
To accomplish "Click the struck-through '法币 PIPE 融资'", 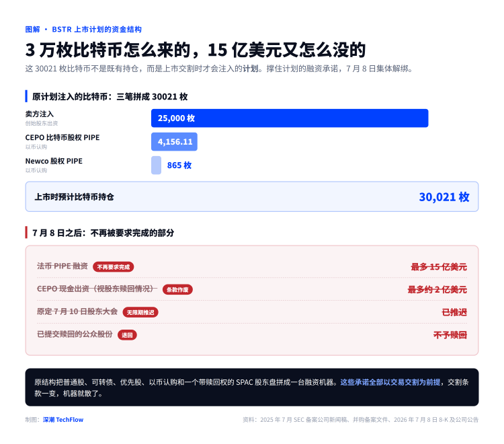I will pyautogui.click(x=62, y=266).
